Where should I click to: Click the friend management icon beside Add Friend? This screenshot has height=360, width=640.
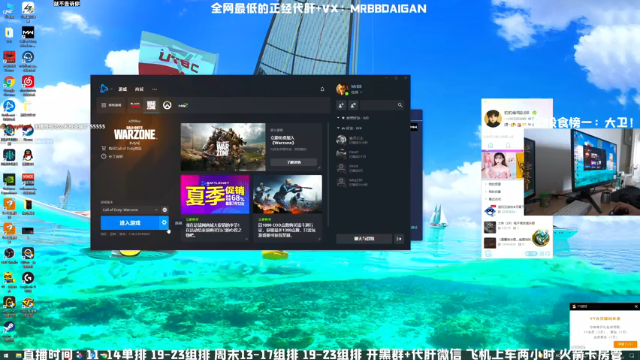(353, 105)
